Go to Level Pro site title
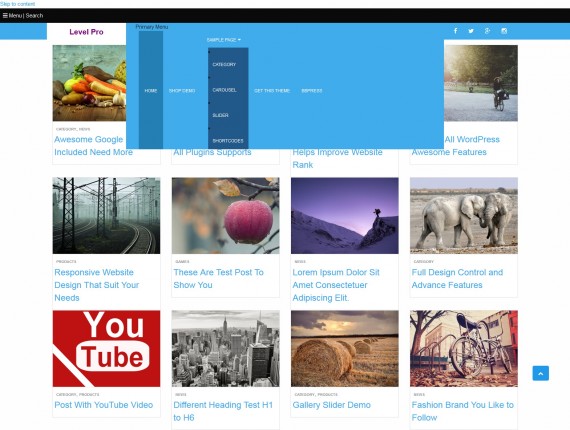 point(86,32)
